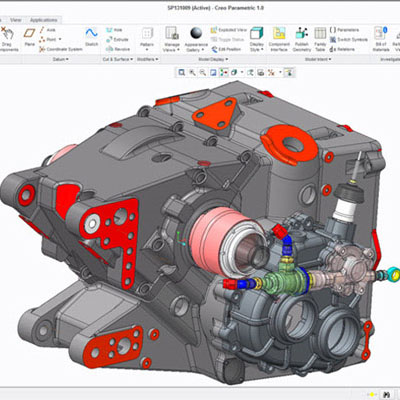The image size is (400, 400).
Task: Switch to the View ribbon tab
Action: tap(15, 20)
